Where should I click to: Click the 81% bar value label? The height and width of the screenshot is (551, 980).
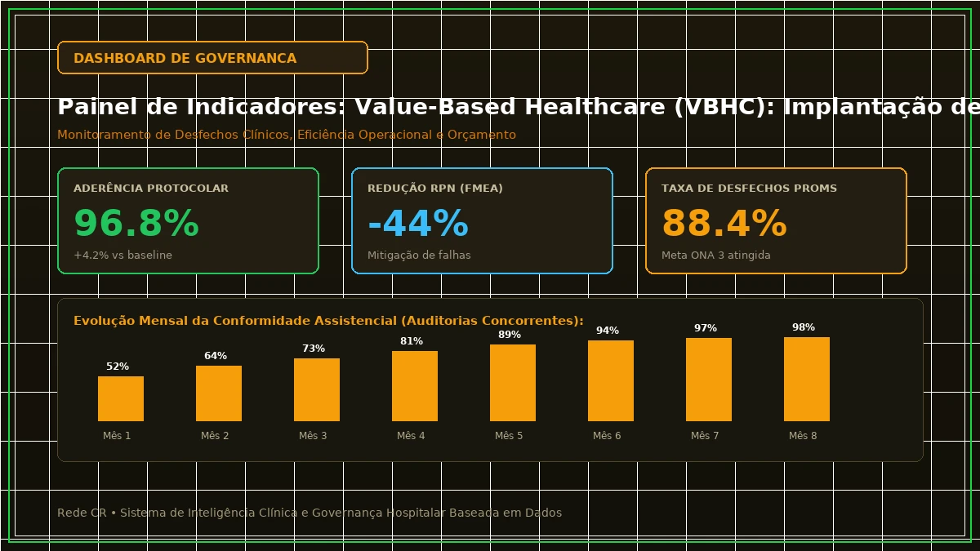click(412, 341)
